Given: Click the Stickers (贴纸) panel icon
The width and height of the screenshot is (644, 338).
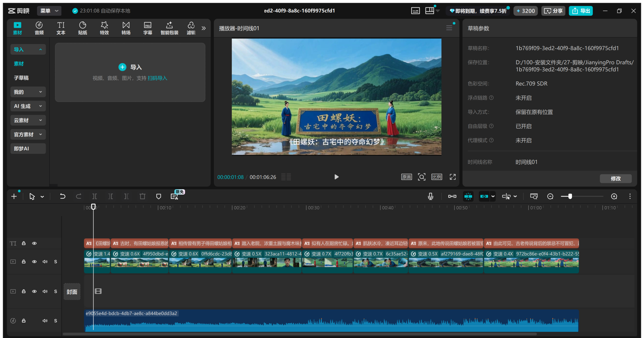Looking at the screenshot, I should (83, 28).
